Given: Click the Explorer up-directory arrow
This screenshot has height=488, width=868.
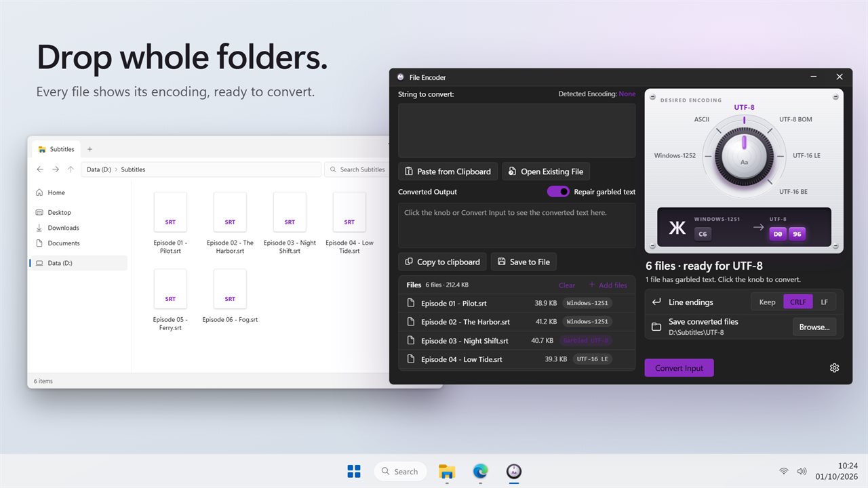Looking at the screenshot, I should pos(71,169).
